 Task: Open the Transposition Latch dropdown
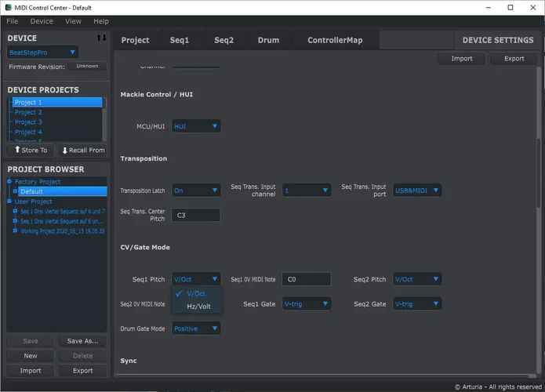(x=196, y=191)
